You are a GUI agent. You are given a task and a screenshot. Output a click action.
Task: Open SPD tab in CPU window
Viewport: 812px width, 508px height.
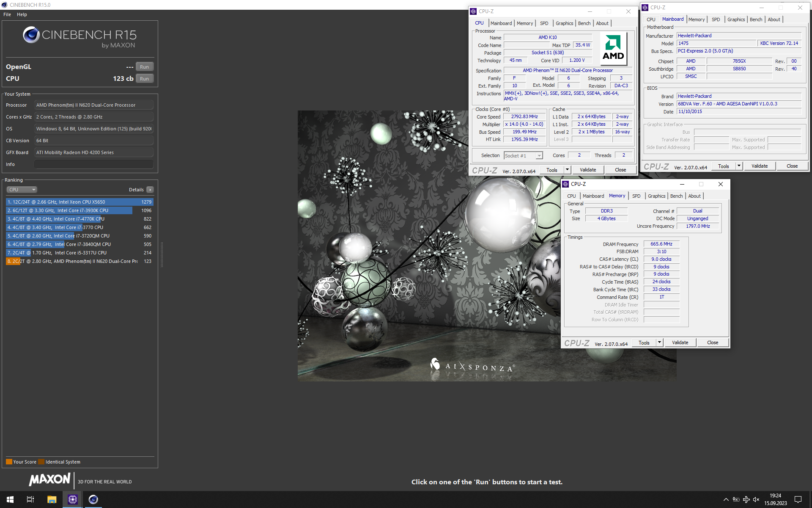(544, 23)
